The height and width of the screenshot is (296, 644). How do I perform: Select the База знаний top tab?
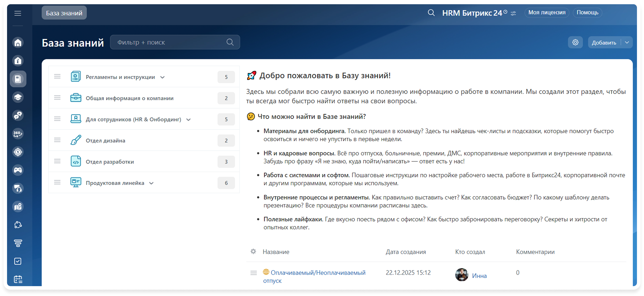pyautogui.click(x=64, y=13)
